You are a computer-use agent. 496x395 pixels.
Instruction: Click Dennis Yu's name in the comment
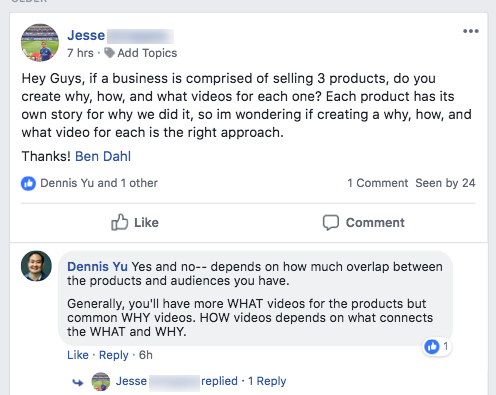(97, 267)
